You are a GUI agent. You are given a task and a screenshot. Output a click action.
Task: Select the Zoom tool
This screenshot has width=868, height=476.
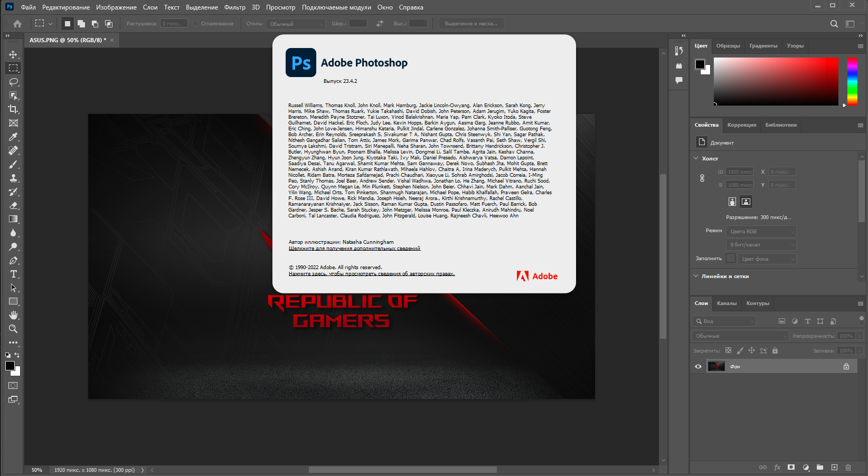click(13, 329)
